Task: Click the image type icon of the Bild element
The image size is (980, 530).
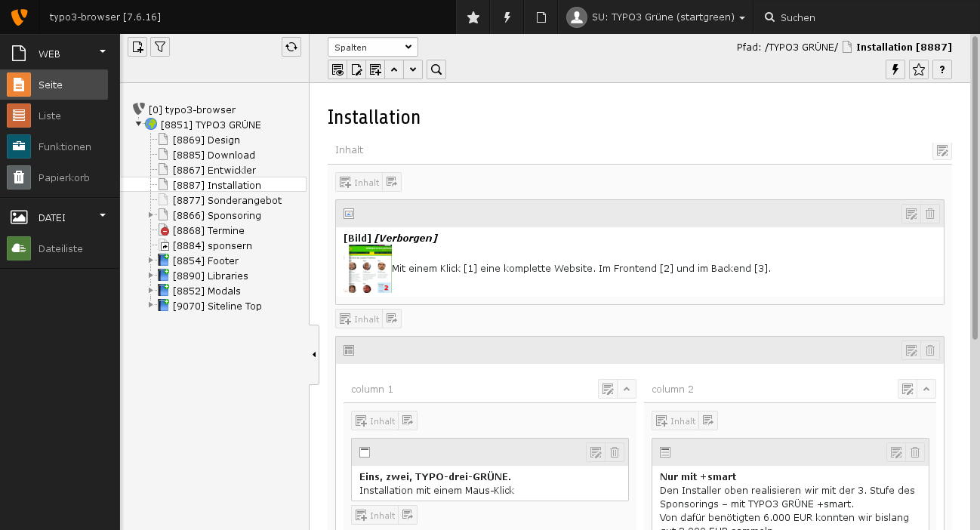Action: (x=349, y=214)
